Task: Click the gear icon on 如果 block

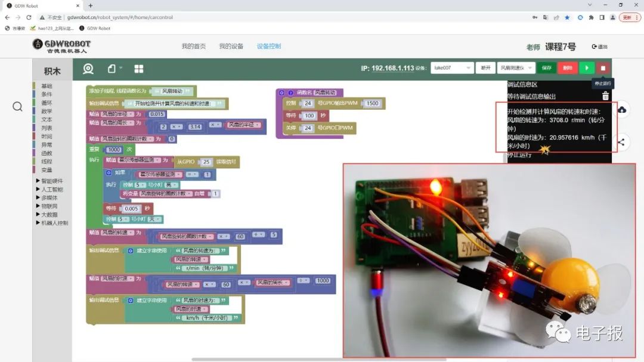Action: pyautogui.click(x=109, y=173)
